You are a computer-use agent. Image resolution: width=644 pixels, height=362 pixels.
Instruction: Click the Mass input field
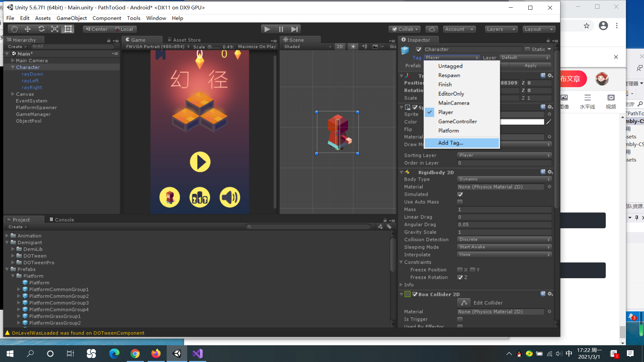504,209
